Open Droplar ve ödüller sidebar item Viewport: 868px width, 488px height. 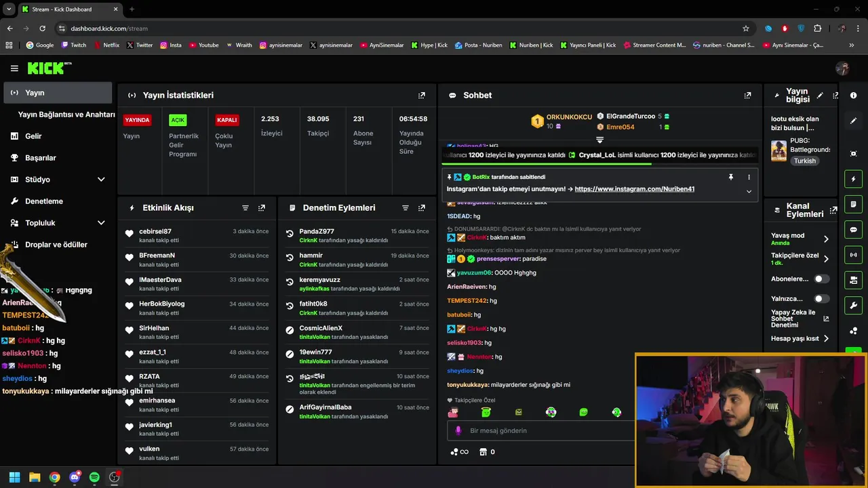58,245
